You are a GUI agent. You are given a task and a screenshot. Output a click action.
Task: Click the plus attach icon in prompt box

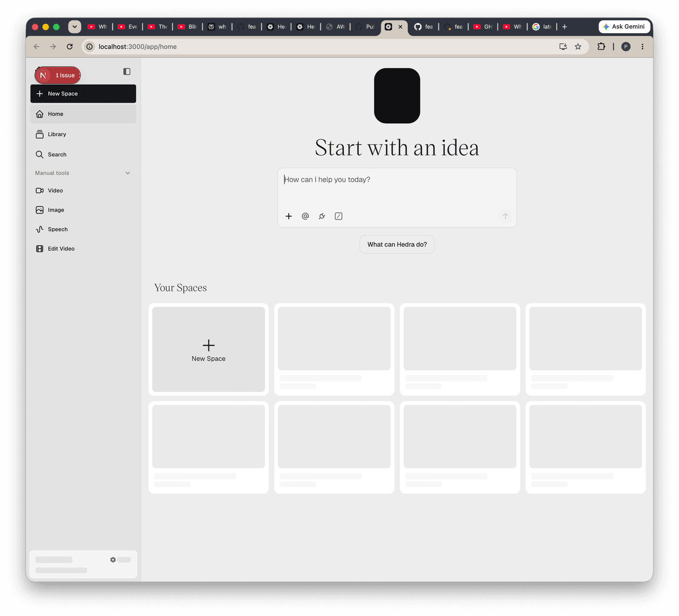(x=289, y=216)
